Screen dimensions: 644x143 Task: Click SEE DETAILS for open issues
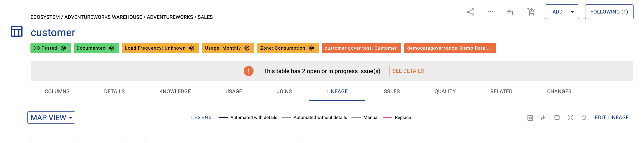tap(408, 71)
